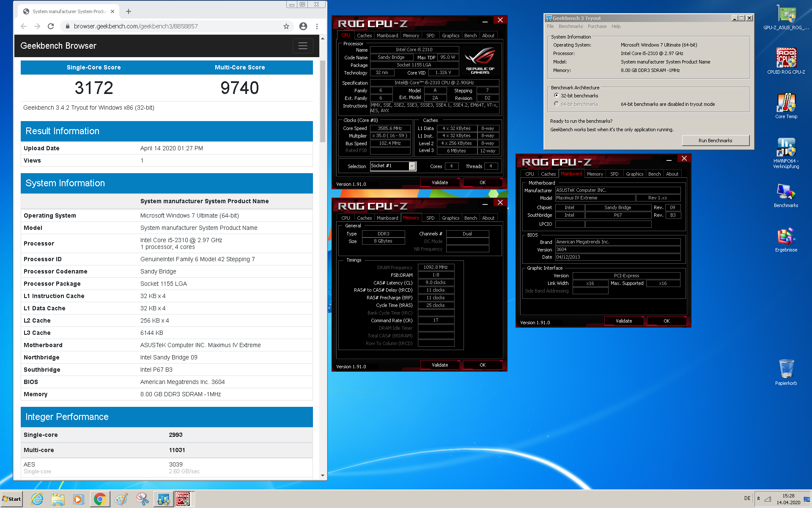Open Windows Explorer folder icon in taskbar
This screenshot has height=508, width=812.
pos(58,499)
